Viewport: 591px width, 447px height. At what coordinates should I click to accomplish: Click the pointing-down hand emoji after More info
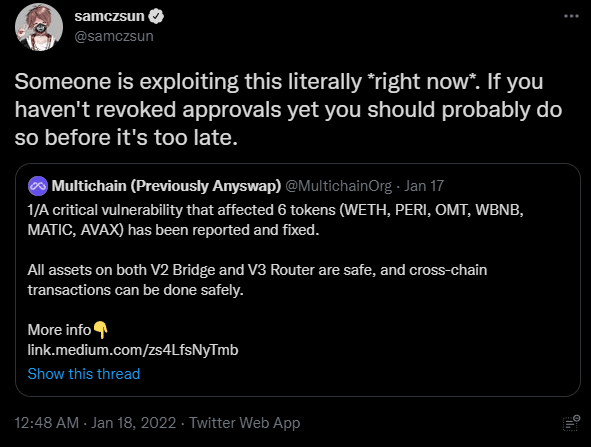[x=100, y=330]
